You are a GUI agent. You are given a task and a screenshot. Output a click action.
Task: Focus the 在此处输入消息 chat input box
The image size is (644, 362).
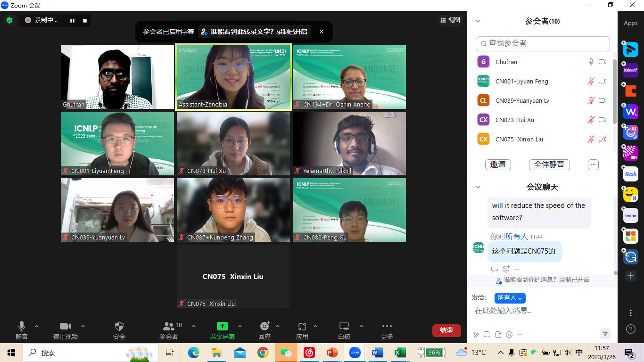(542, 311)
